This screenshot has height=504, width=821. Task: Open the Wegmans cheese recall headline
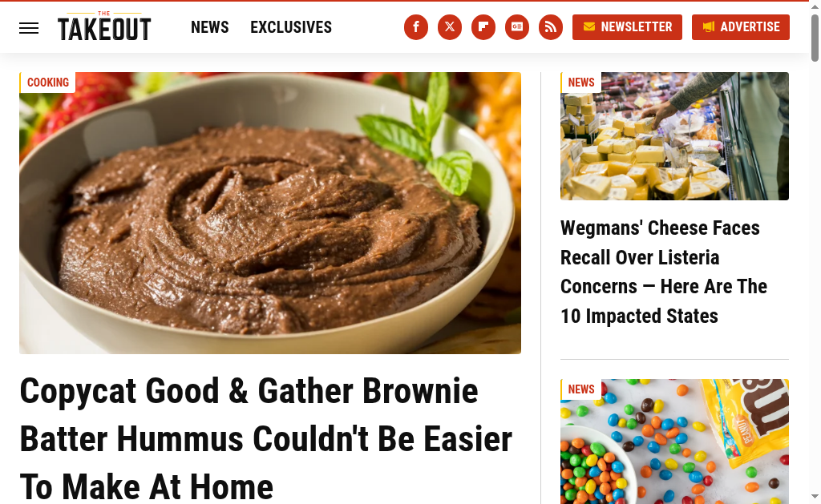[663, 272]
